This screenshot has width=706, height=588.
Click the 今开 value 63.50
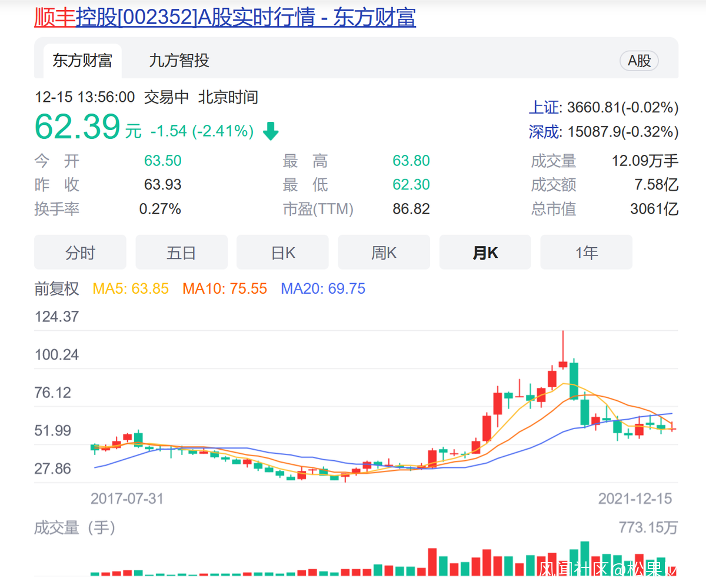[x=163, y=161]
